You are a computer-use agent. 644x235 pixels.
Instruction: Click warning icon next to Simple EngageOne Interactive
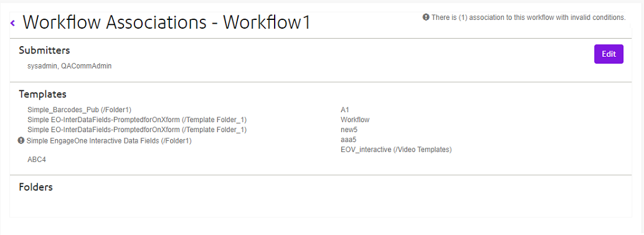click(21, 140)
